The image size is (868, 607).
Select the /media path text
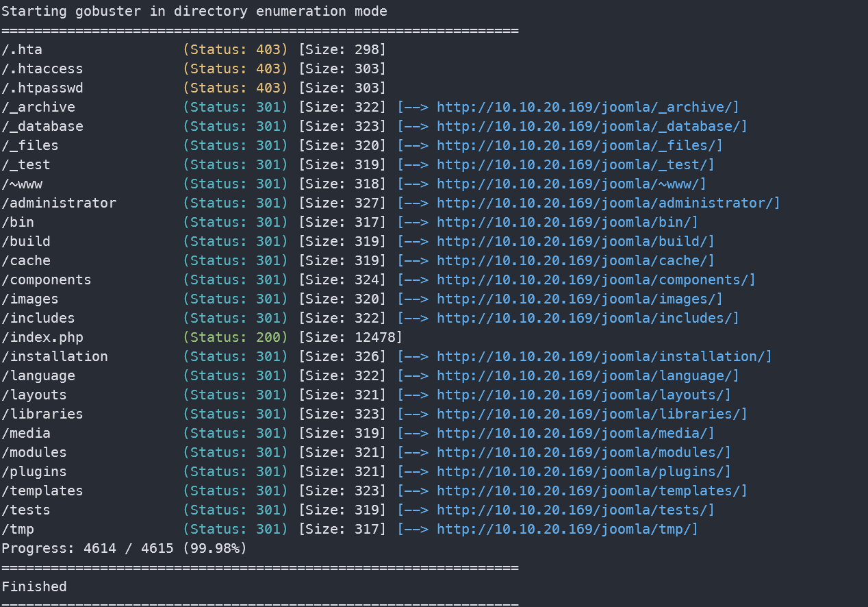pyautogui.click(x=26, y=433)
